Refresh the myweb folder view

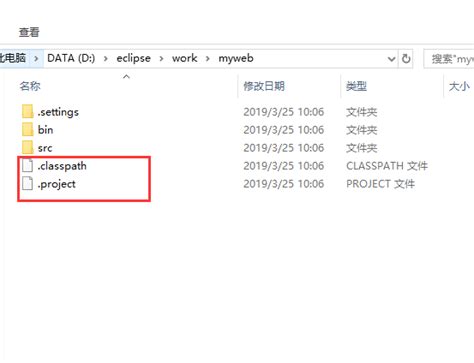(x=406, y=59)
